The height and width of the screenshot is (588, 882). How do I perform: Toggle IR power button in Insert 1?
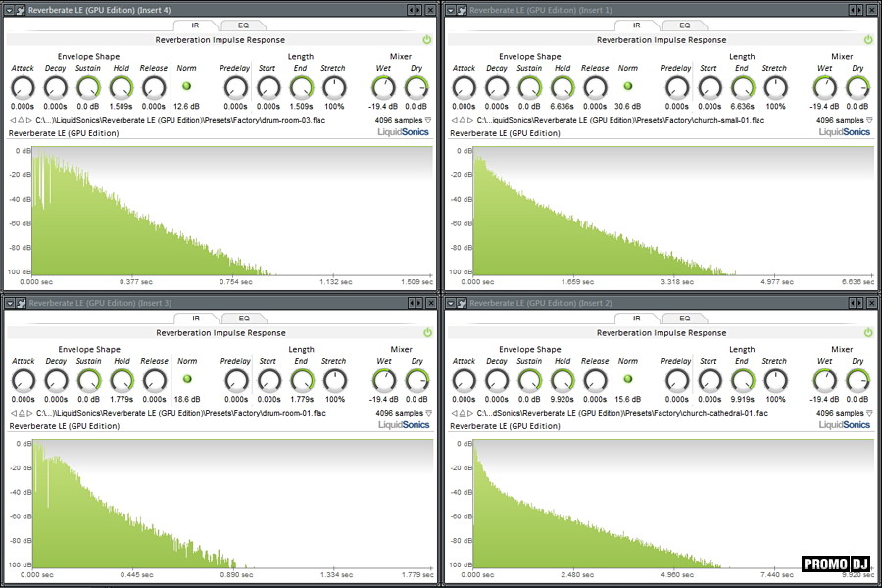tap(868, 40)
